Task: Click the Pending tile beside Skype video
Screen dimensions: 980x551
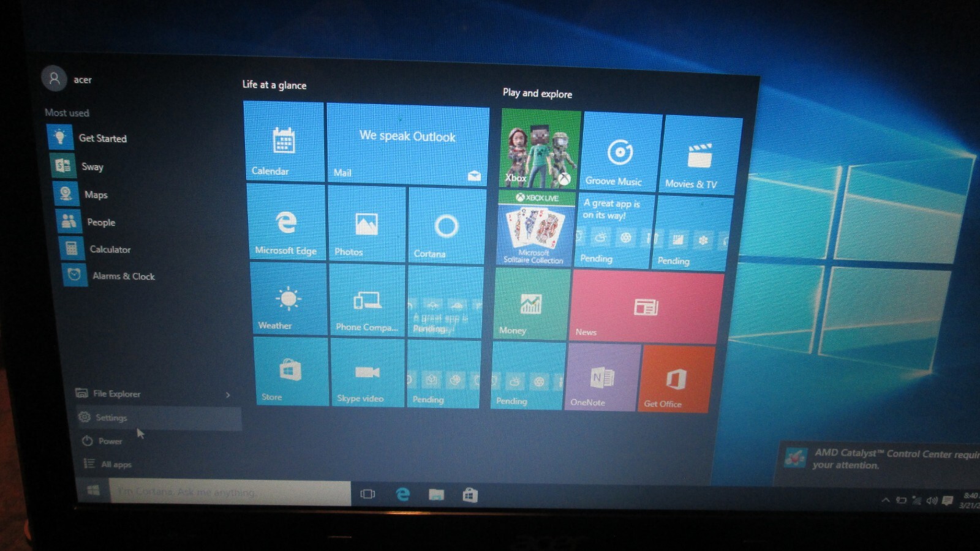Action: click(443, 374)
